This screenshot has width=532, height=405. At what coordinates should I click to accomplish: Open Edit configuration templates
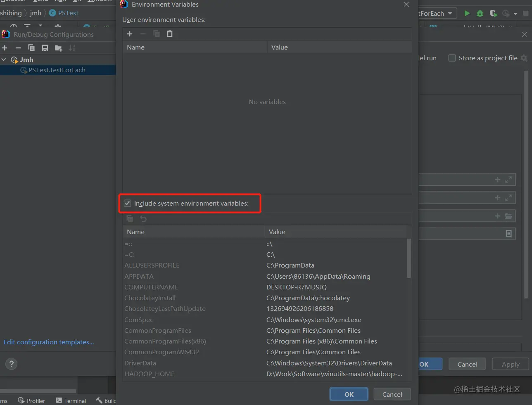click(x=49, y=342)
